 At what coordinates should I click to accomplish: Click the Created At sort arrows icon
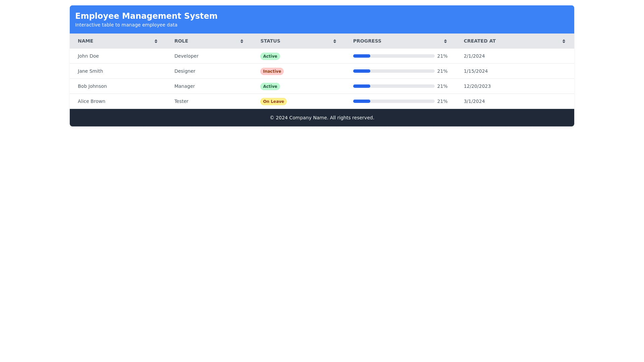coord(564,41)
